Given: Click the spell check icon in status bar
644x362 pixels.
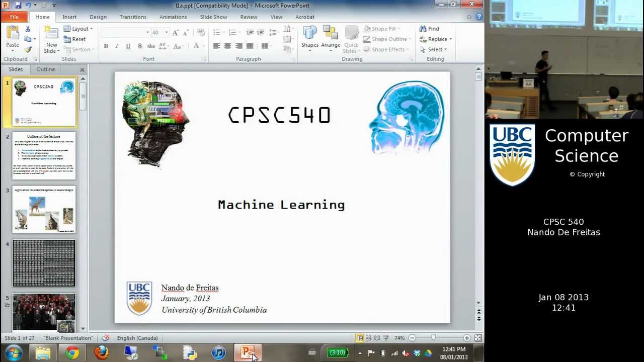Looking at the screenshot, I should pos(106,338).
